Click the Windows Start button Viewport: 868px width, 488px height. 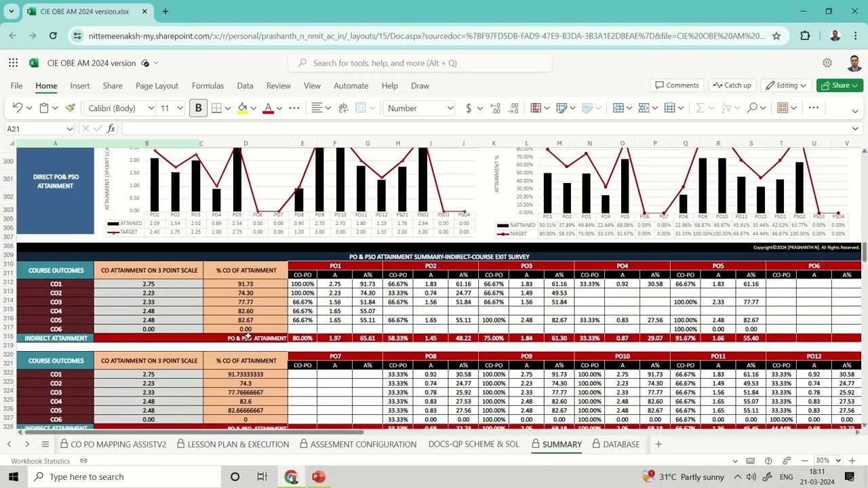tap(14, 476)
